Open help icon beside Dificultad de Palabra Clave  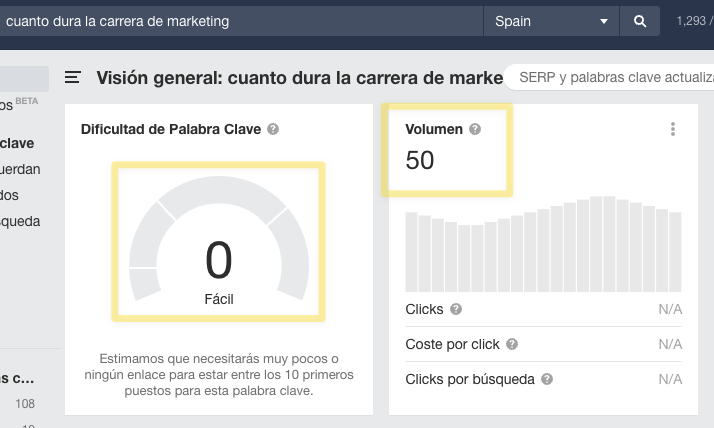[x=273, y=129]
